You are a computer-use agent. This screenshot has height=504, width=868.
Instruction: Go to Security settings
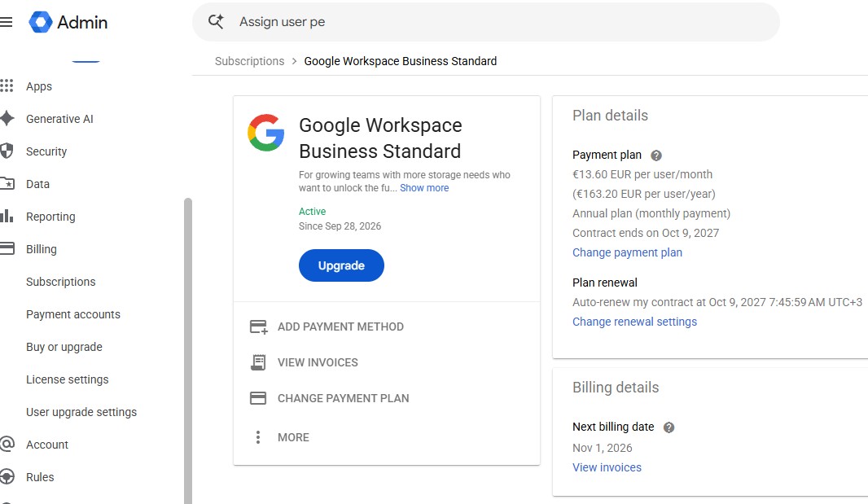click(46, 151)
